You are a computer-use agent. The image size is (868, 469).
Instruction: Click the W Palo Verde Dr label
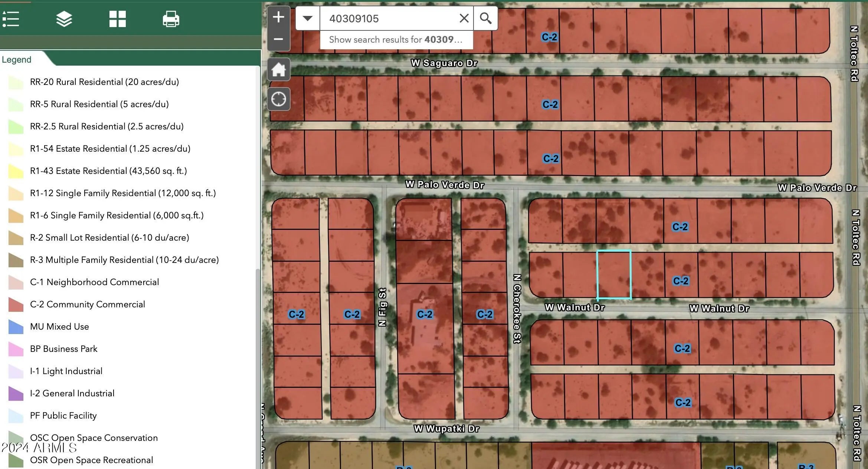pyautogui.click(x=445, y=185)
